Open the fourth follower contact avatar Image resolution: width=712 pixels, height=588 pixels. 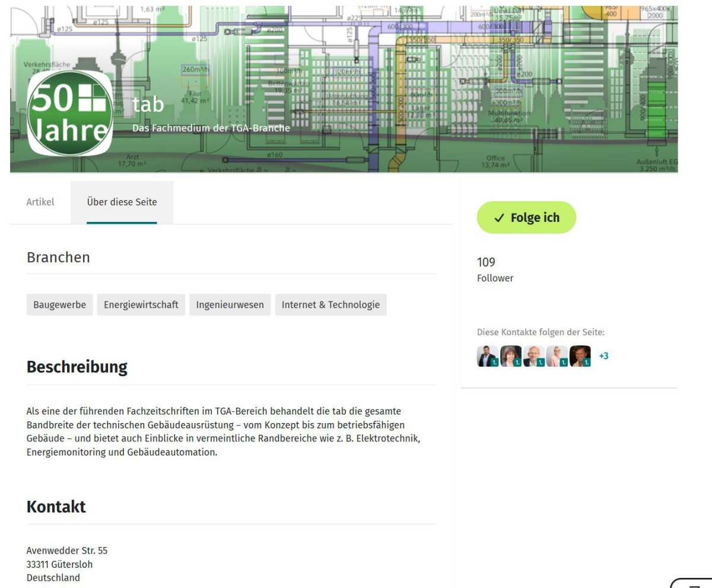(557, 356)
